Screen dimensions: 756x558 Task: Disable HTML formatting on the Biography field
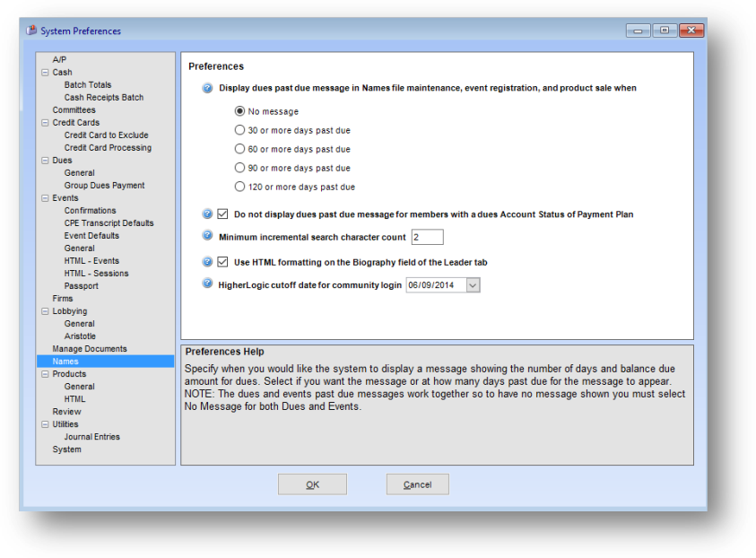pyautogui.click(x=222, y=261)
